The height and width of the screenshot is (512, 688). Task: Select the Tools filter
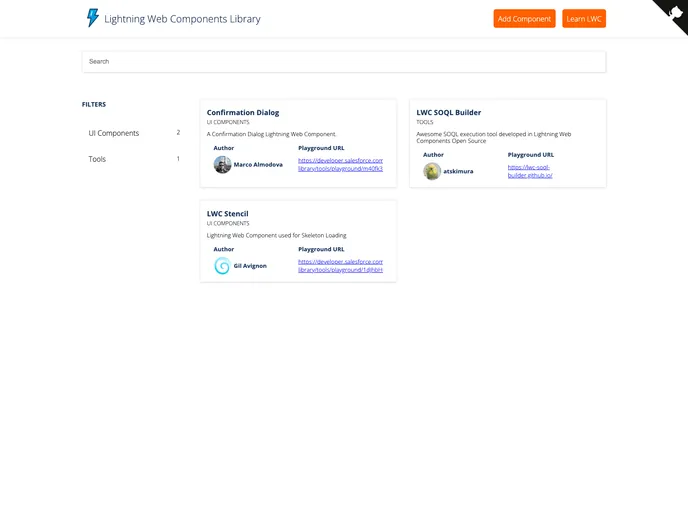pyautogui.click(x=97, y=159)
